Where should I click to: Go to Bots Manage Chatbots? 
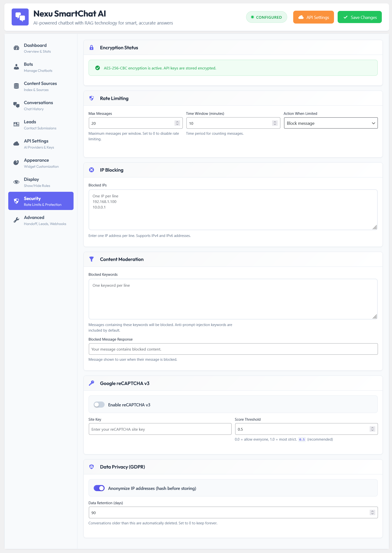point(41,67)
